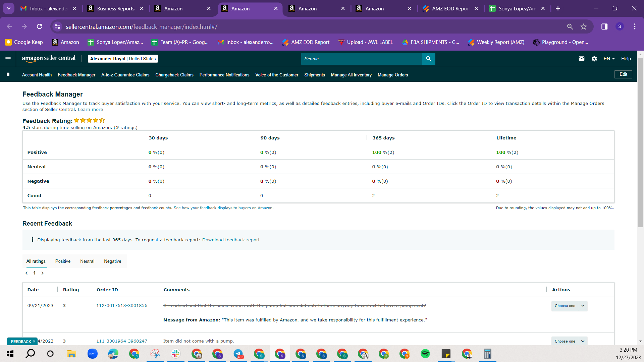This screenshot has width=644, height=362.
Task: Click the Seller Central search field
Action: coord(361,59)
